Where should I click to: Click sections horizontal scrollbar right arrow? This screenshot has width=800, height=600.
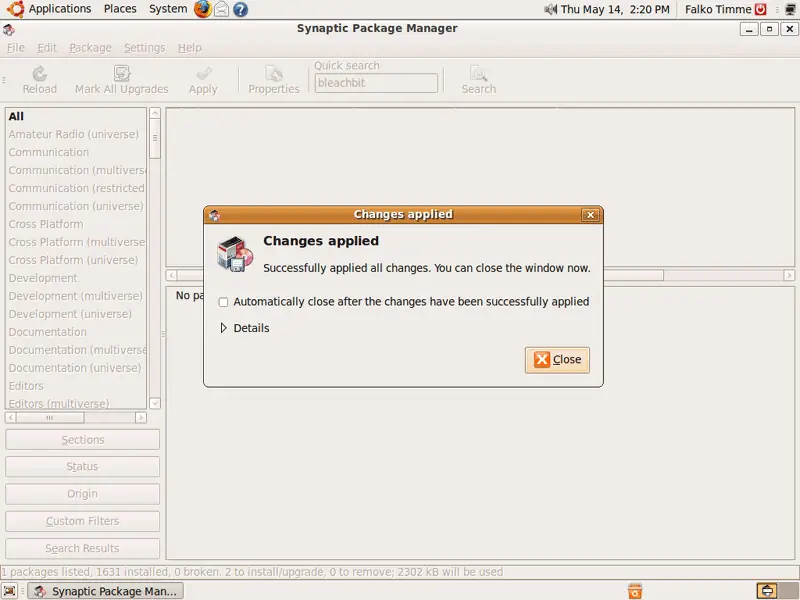tap(141, 418)
